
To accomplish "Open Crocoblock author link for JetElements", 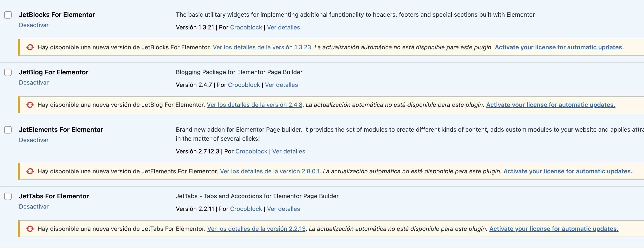I will tap(251, 152).
